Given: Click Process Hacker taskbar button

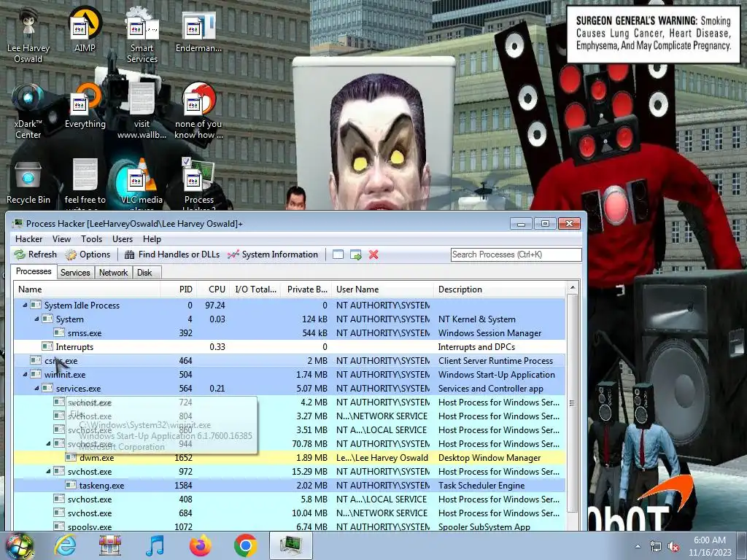Looking at the screenshot, I should coord(291,545).
